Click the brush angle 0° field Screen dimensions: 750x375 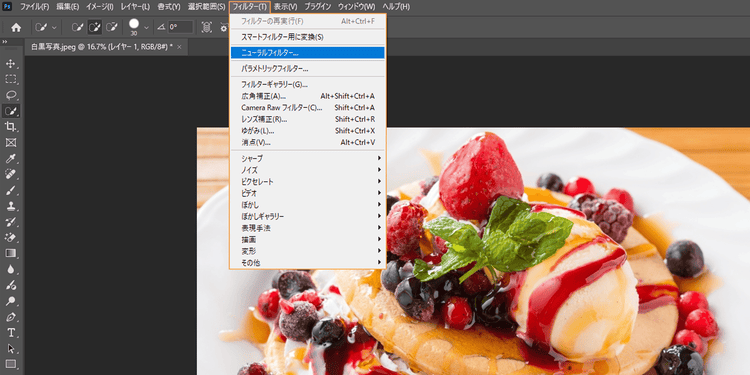point(180,27)
